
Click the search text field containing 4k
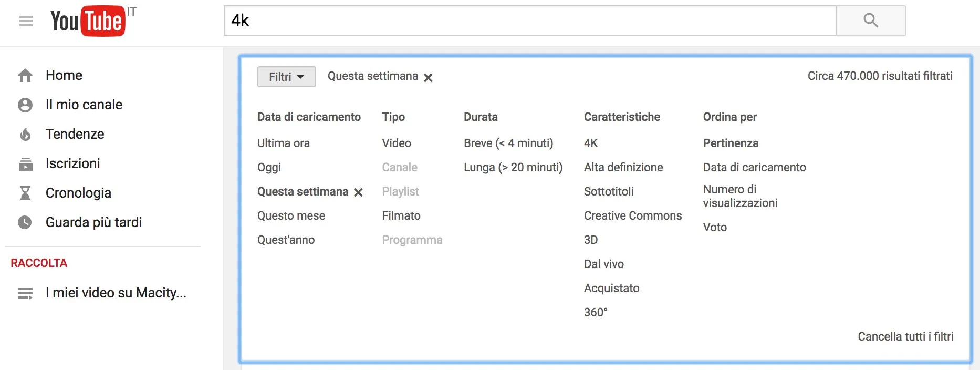tap(530, 21)
